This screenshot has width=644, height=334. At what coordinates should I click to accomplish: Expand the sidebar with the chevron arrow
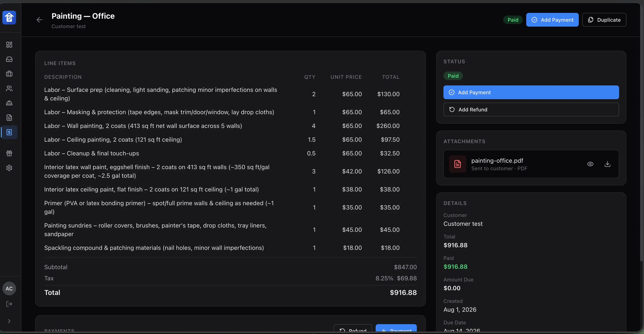click(9, 321)
